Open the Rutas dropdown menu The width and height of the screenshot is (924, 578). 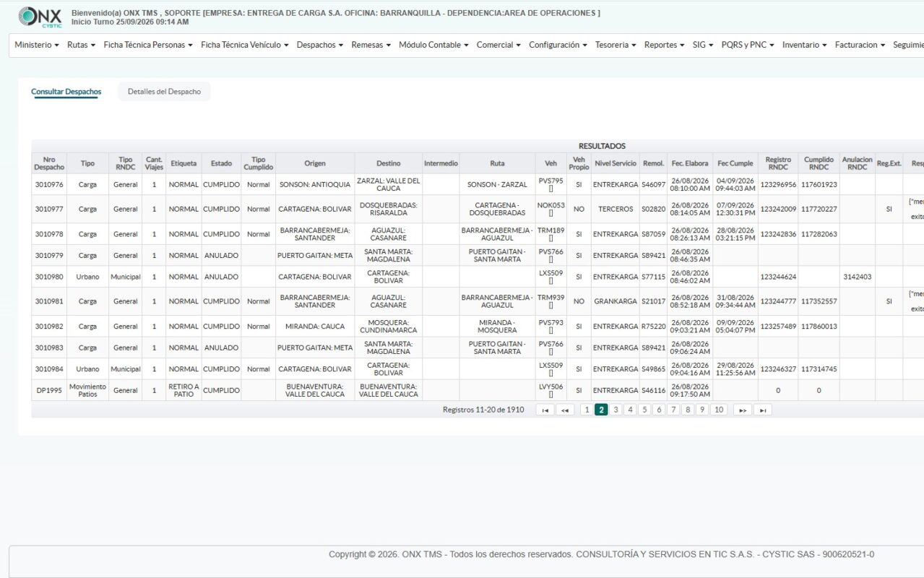pos(81,45)
